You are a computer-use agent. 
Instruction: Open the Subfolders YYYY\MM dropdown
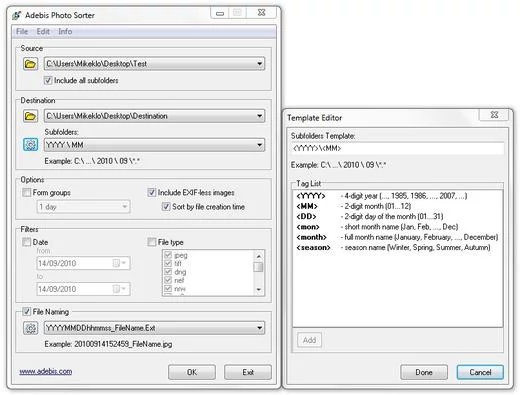(x=259, y=145)
